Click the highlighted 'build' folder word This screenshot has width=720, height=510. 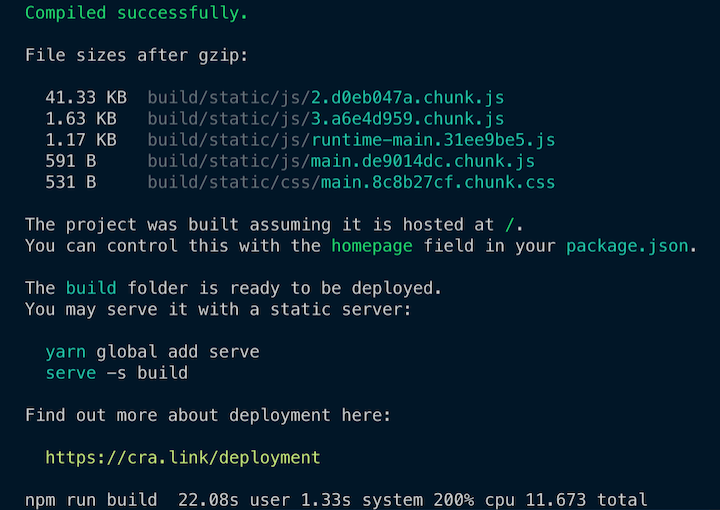click(x=91, y=288)
